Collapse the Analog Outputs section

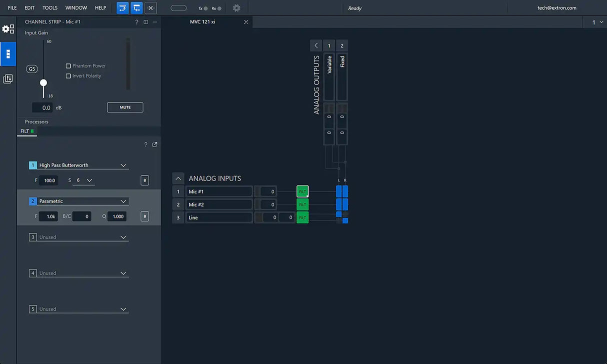pos(315,45)
